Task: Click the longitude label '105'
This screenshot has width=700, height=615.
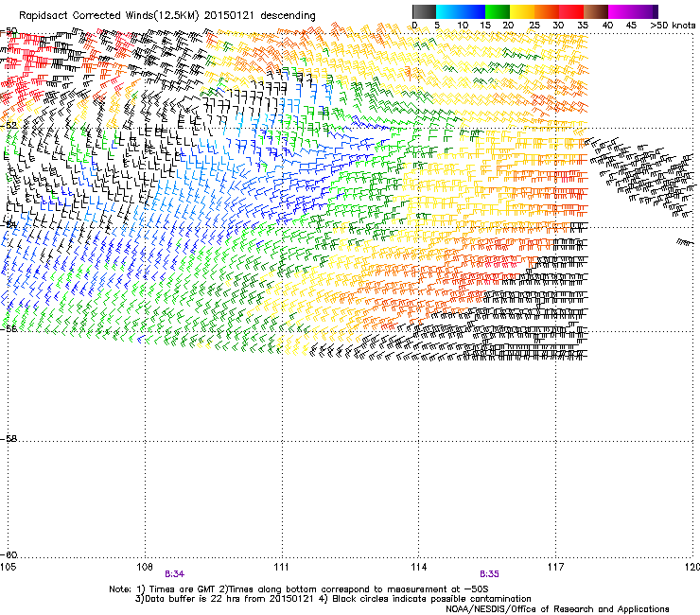Action: point(8,567)
